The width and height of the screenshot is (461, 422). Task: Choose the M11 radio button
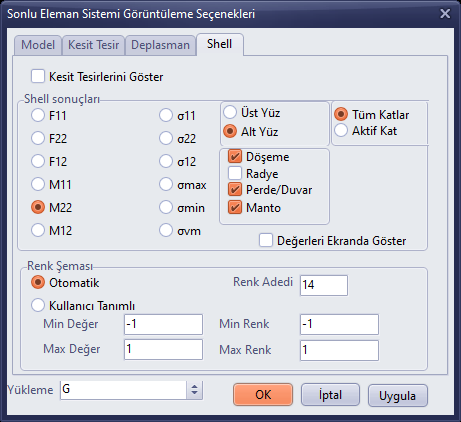[38, 184]
